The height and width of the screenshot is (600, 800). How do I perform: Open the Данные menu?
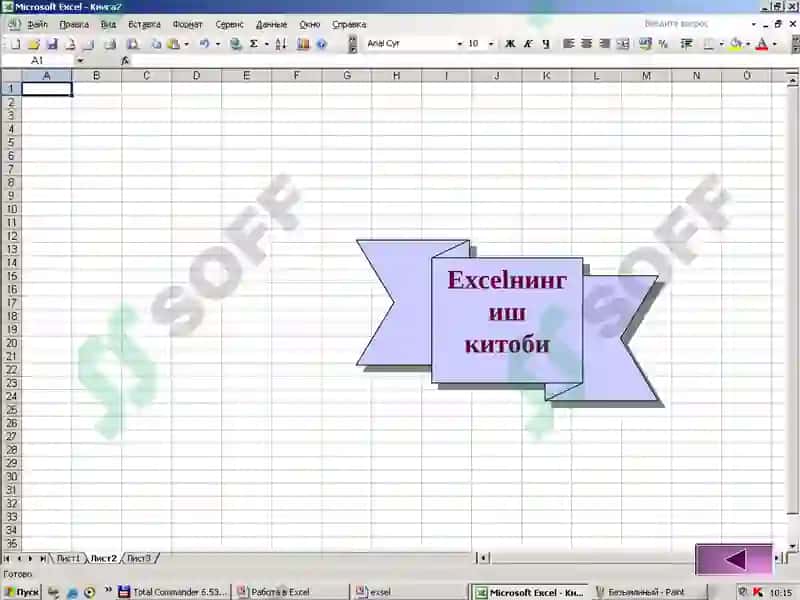(271, 24)
